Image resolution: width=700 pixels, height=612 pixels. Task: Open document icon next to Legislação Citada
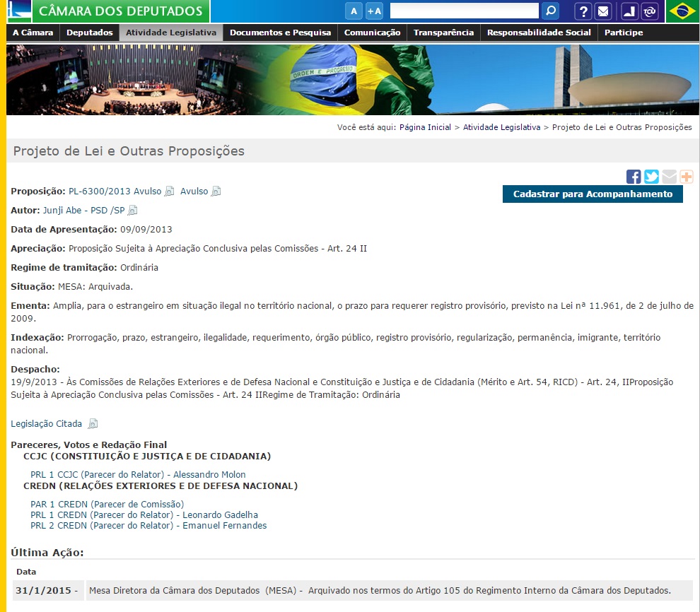[x=93, y=424]
